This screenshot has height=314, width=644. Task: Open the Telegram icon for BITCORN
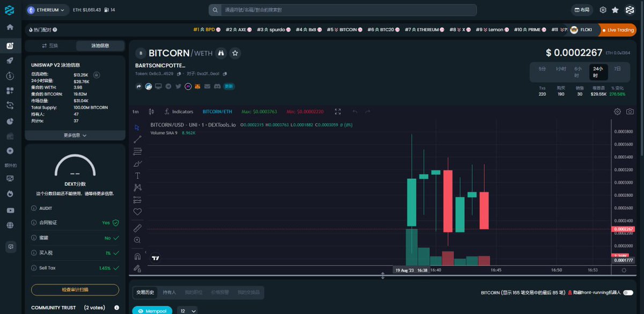tap(168, 86)
